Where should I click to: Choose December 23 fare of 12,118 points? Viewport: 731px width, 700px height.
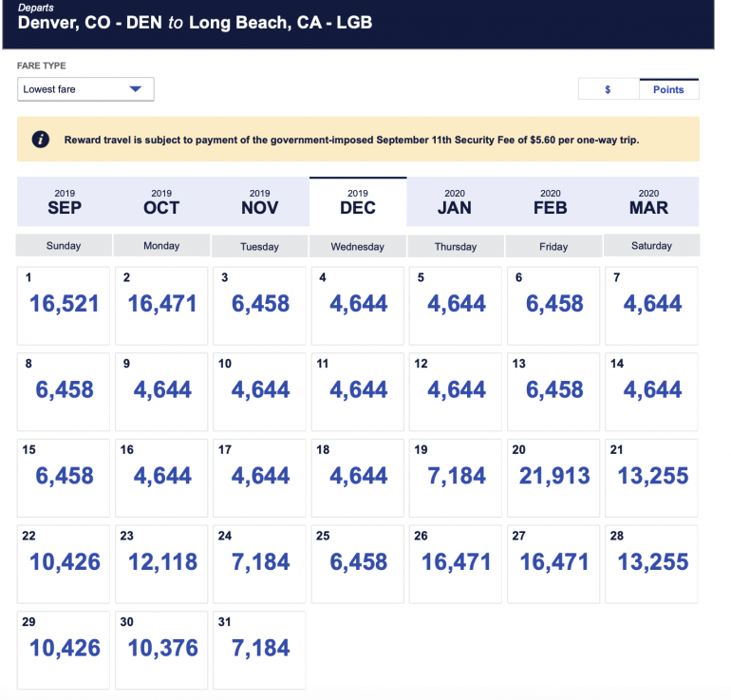(161, 563)
